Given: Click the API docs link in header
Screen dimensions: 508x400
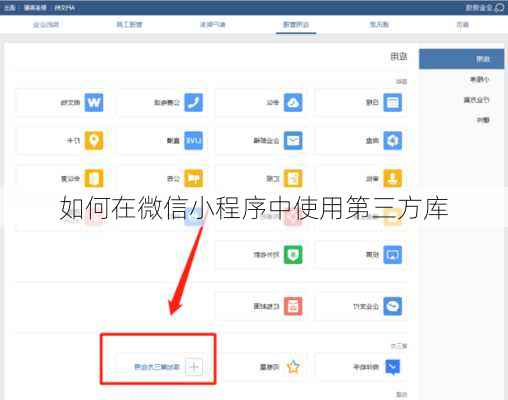Looking at the screenshot, I should click(x=65, y=7).
